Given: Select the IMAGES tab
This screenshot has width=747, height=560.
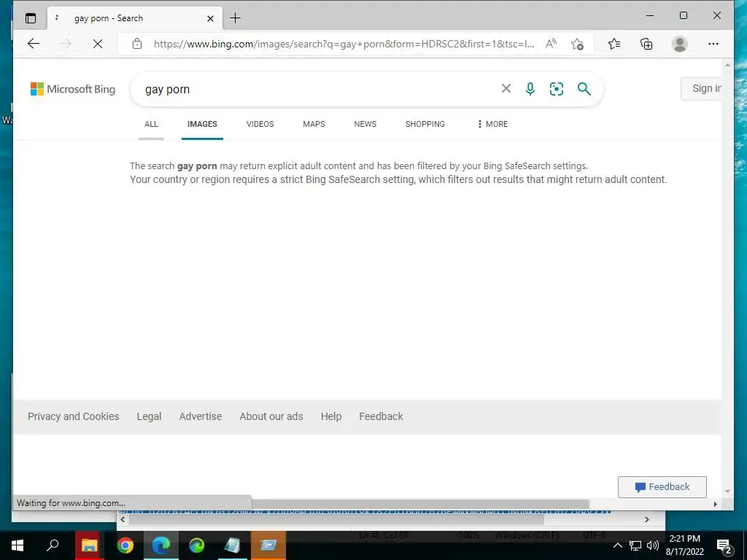Looking at the screenshot, I should pyautogui.click(x=202, y=124).
